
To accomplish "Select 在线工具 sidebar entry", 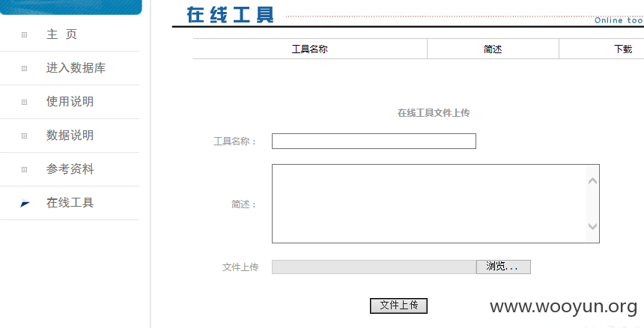I will (70, 203).
